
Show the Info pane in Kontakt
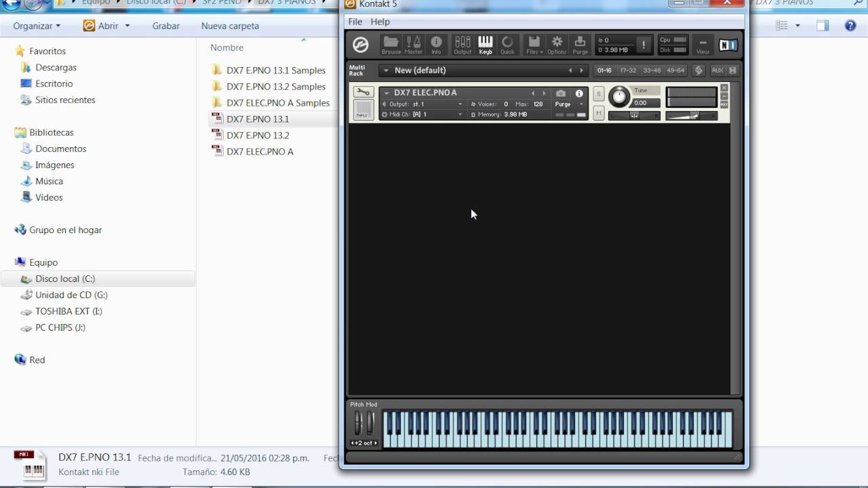(x=436, y=45)
